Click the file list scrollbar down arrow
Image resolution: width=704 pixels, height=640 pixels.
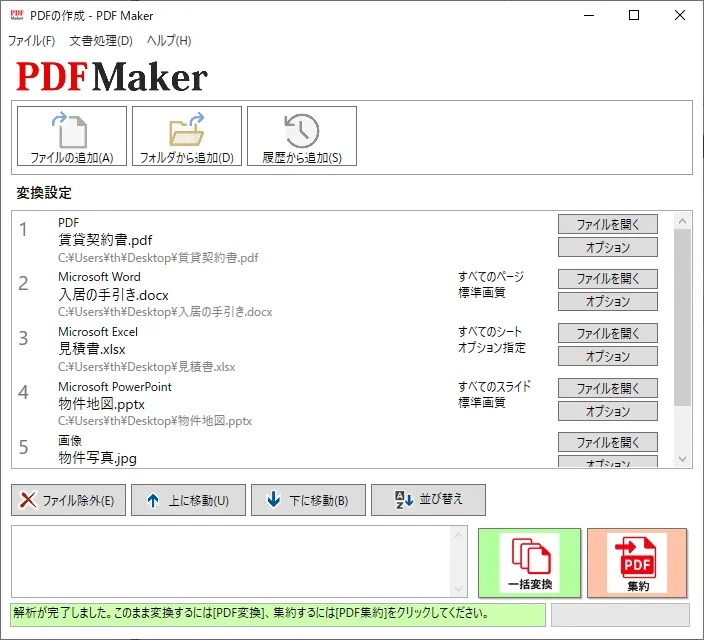pyautogui.click(x=682, y=459)
